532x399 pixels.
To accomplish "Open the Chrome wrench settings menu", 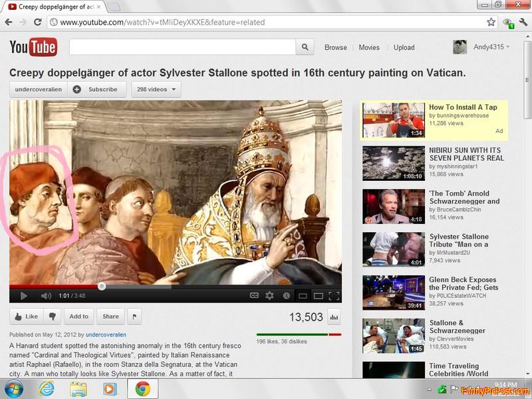I will pyautogui.click(x=523, y=23).
